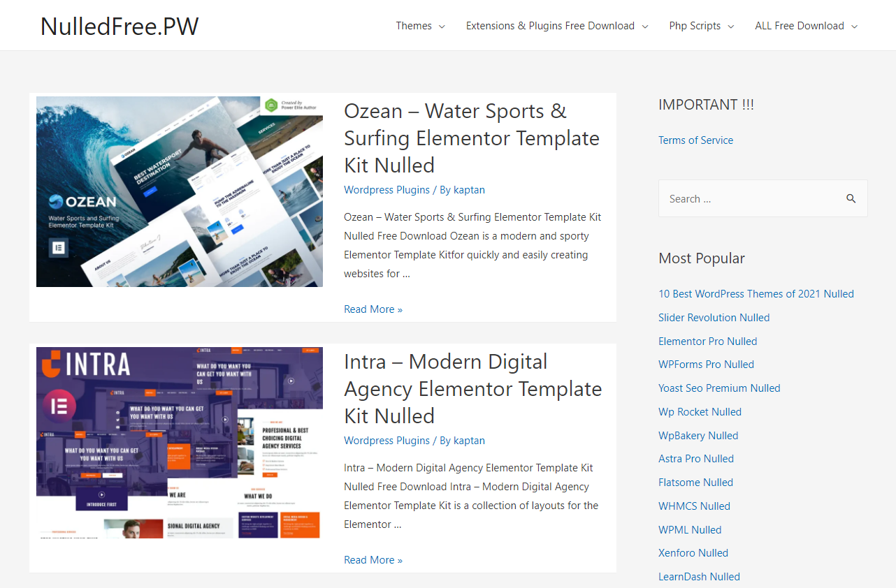Image resolution: width=896 pixels, height=588 pixels.
Task: Open the ALL Free Download menu
Action: coord(800,26)
